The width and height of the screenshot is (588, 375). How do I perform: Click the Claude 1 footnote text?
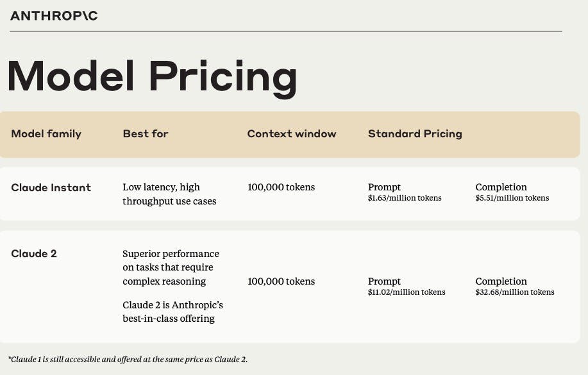[128, 359]
